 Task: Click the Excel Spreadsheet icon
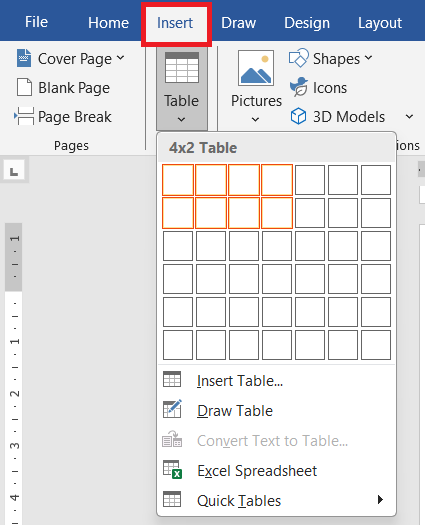tap(172, 469)
